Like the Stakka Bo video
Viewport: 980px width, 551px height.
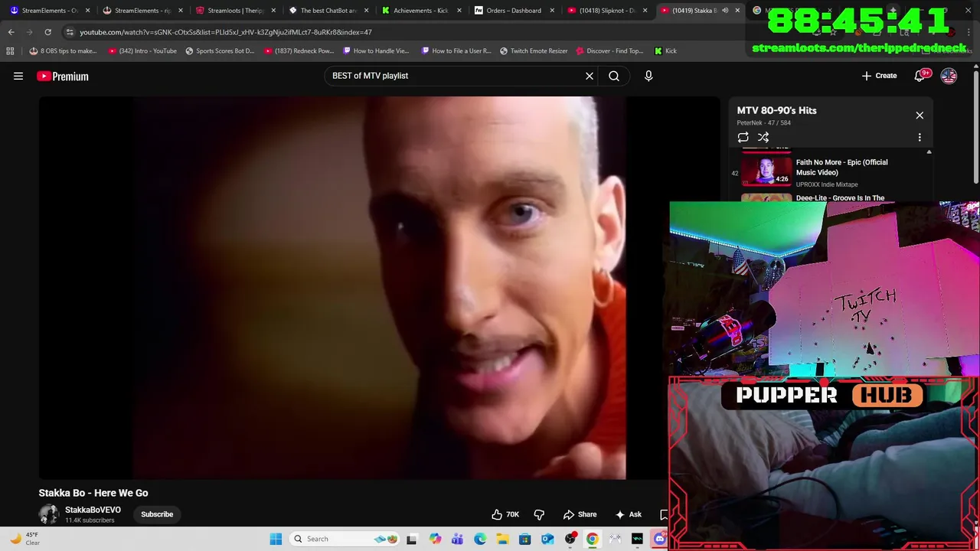click(x=506, y=514)
